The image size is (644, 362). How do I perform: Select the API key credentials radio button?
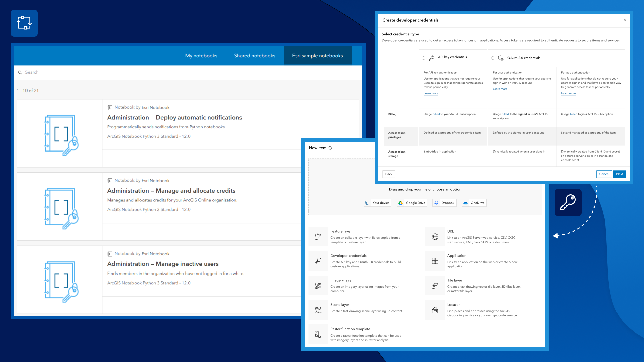point(424,58)
